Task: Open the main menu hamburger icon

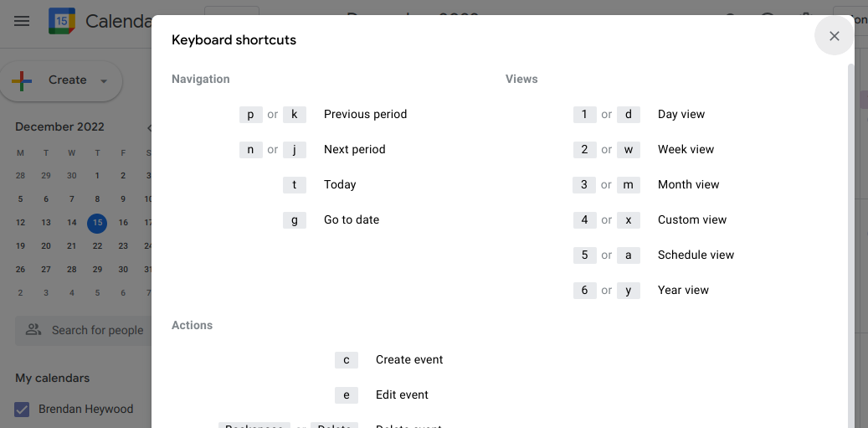Action: click(x=22, y=22)
